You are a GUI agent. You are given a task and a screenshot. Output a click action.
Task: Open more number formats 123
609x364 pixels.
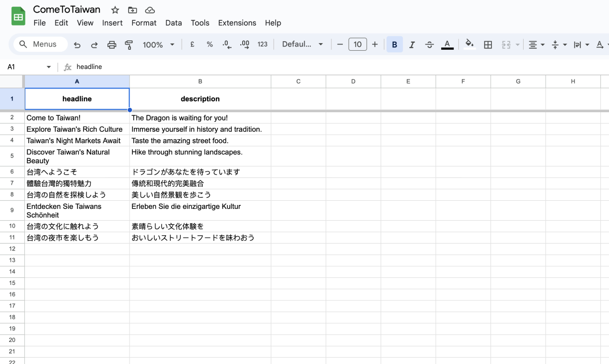pos(262,44)
